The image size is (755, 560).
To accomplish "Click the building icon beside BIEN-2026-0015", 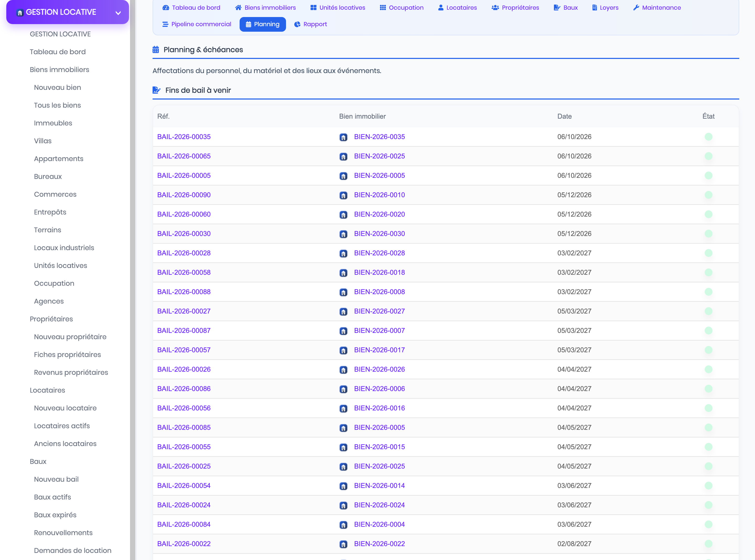I will click(343, 447).
